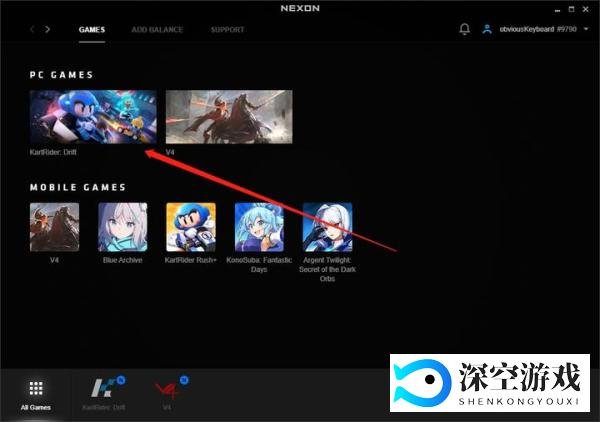600x422 pixels.
Task: Maximize the Nexon launcher window
Action: point(571,9)
